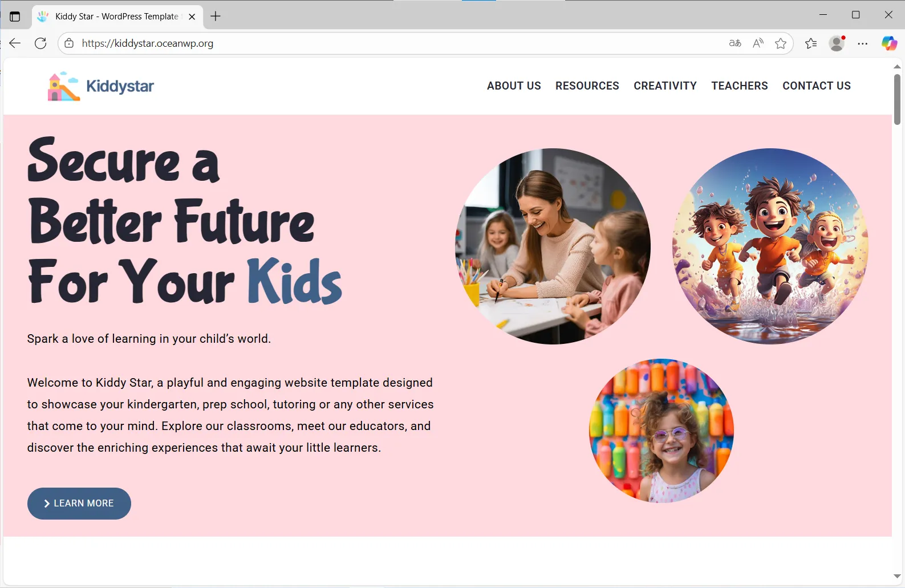Launch the Copilot sidebar icon
Screen dimensions: 905x588
(x=889, y=43)
